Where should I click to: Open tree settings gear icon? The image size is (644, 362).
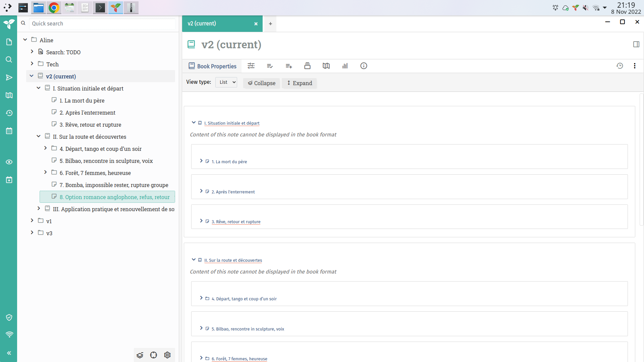[167, 355]
